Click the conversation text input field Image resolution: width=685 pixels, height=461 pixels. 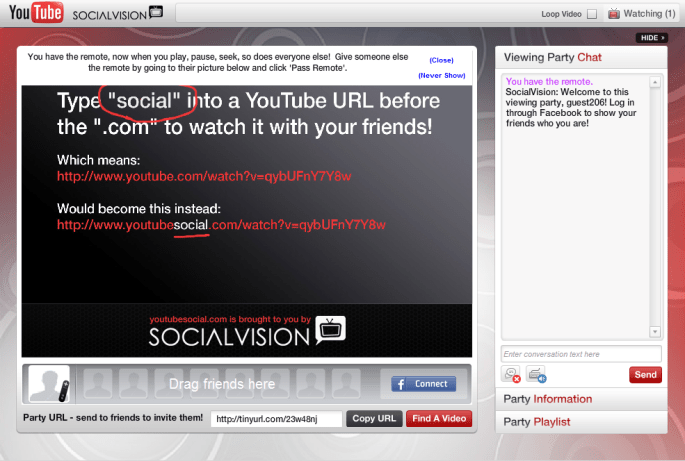(x=581, y=354)
